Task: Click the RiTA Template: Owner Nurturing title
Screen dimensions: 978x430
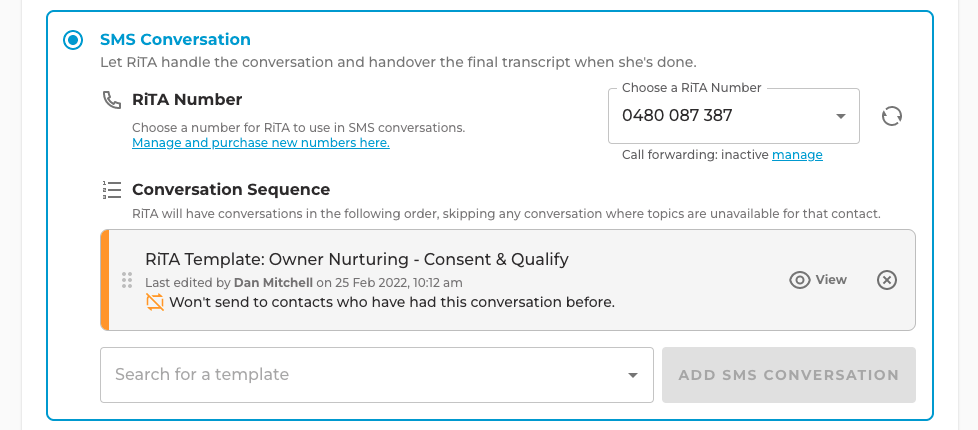Action: [357, 258]
